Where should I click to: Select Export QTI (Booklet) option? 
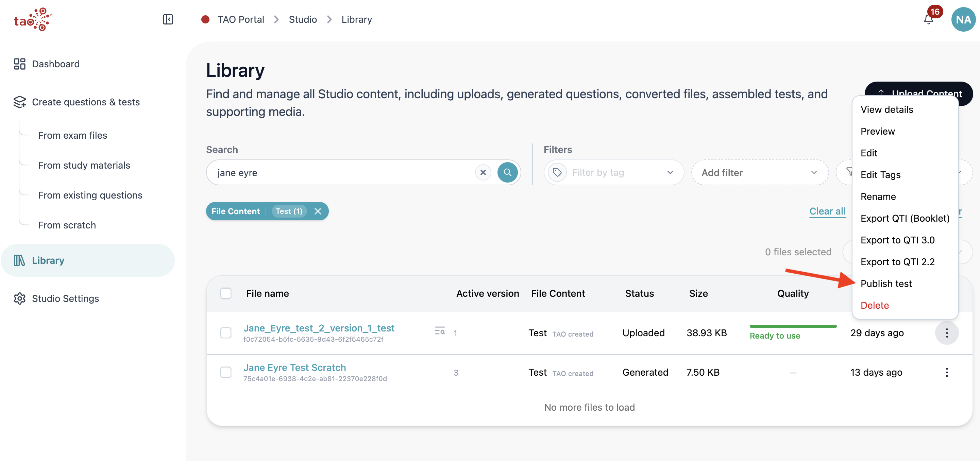905,218
